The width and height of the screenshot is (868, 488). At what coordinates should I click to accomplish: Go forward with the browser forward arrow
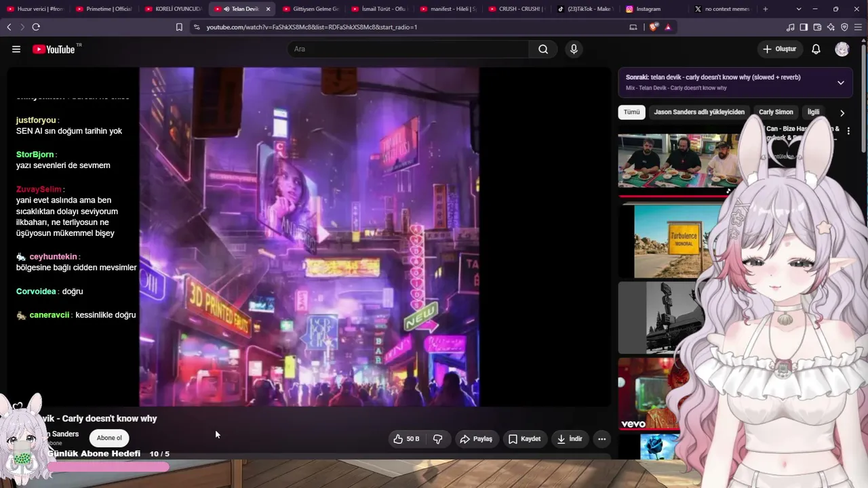22,27
